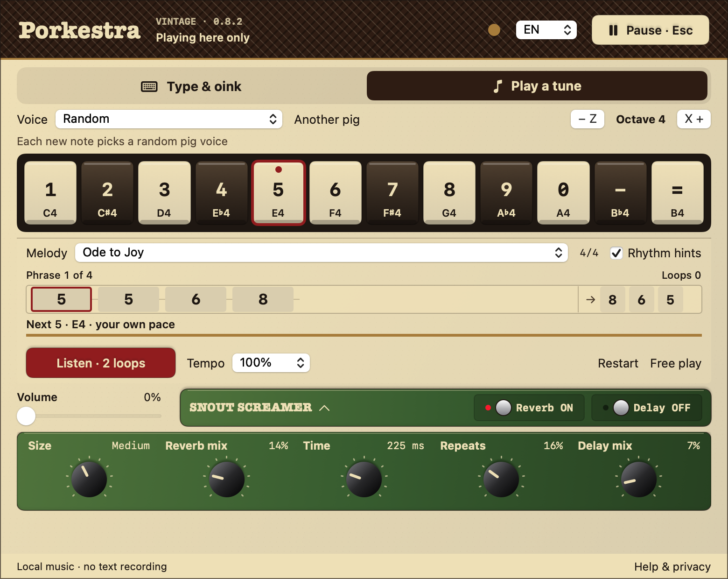Screen dimensions: 728x579
Task: Click the Delay dark LED indicator
Action: (x=606, y=408)
